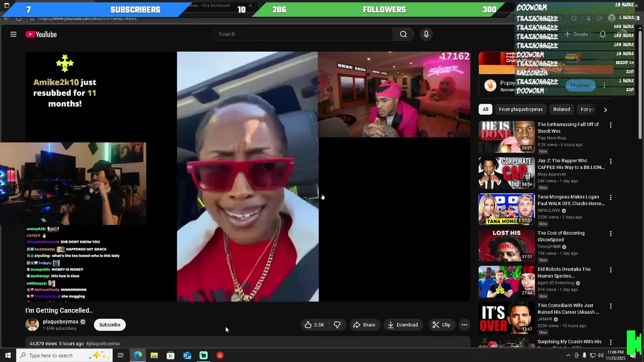This screenshot has width=644, height=362.
Task: Open options menu for Sheck Wes video
Action: [611, 125]
